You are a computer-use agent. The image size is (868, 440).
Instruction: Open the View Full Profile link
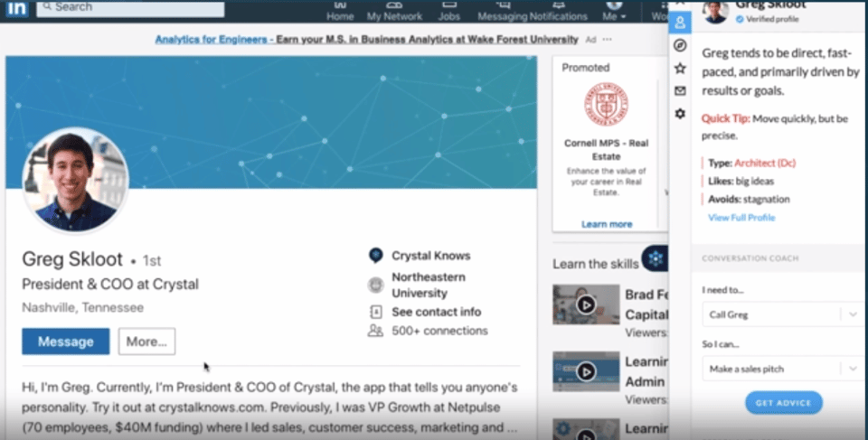point(741,218)
